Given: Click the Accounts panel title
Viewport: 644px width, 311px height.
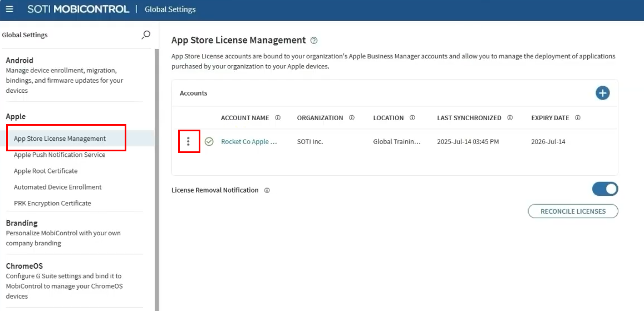Looking at the screenshot, I should 194,93.
